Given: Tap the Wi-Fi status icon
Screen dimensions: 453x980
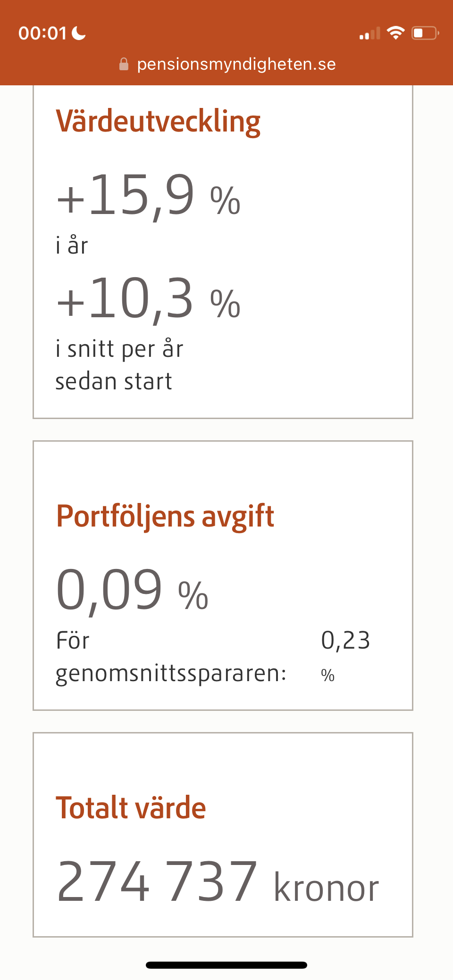Looking at the screenshot, I should click(396, 32).
